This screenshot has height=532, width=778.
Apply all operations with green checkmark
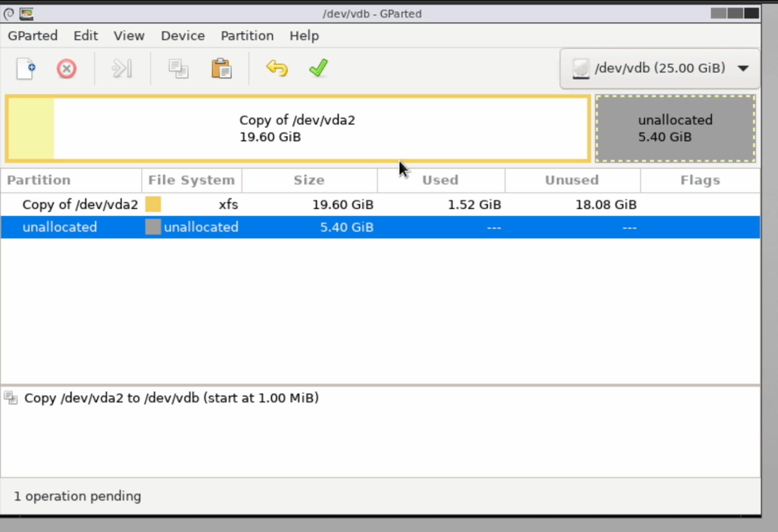pos(318,68)
